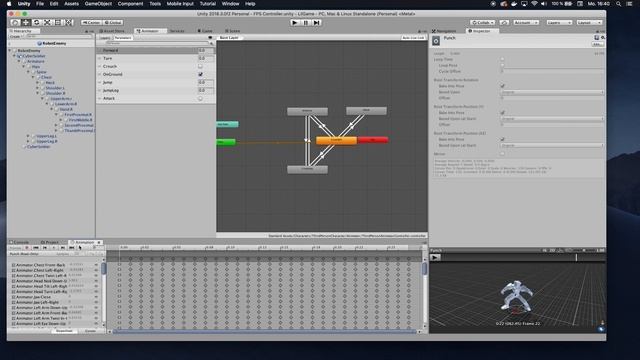
Task: Toggle the Loop Pose checkbox
Action: (502, 65)
